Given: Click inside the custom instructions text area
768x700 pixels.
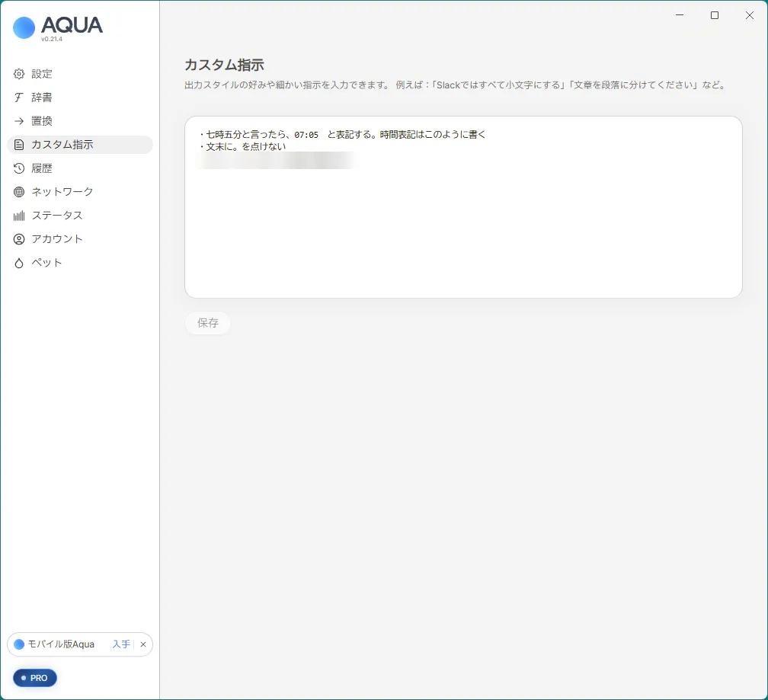Looking at the screenshot, I should pos(463,207).
